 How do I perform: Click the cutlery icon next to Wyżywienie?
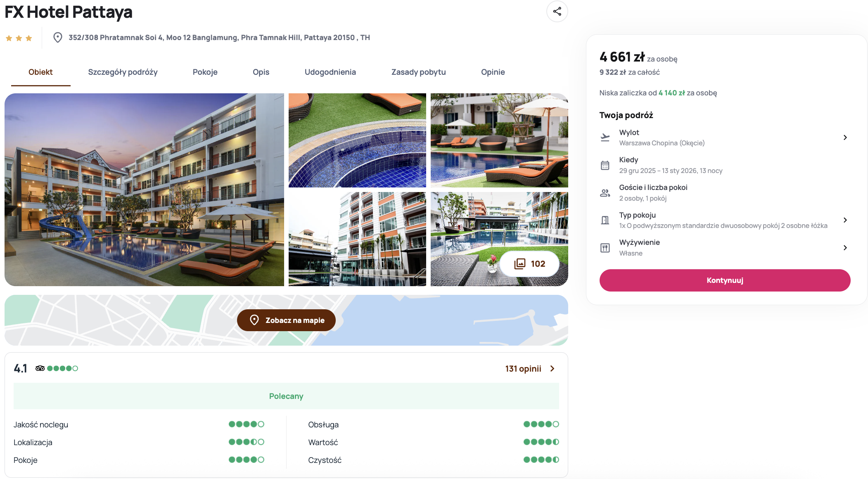pyautogui.click(x=605, y=248)
